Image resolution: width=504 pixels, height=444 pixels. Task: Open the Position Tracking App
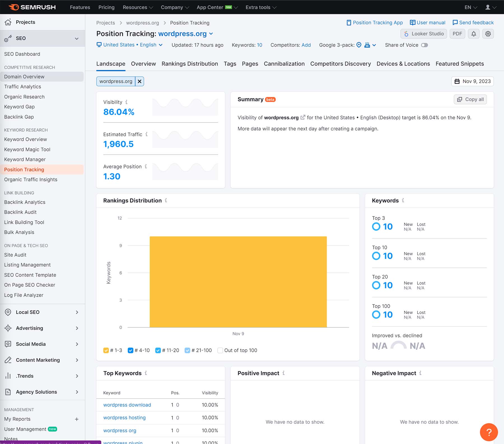375,23
